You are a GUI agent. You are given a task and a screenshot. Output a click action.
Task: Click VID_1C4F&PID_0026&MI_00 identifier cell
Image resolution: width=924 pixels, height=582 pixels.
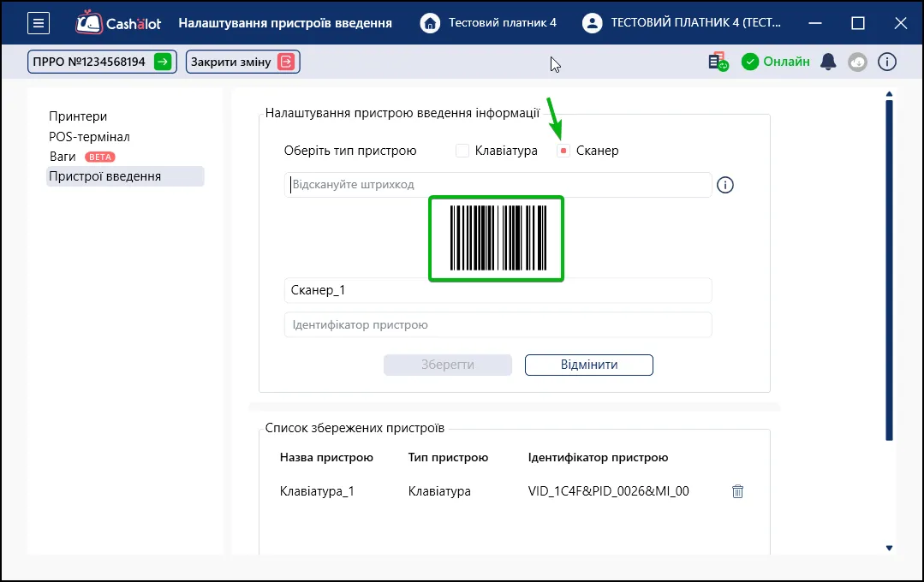click(609, 491)
